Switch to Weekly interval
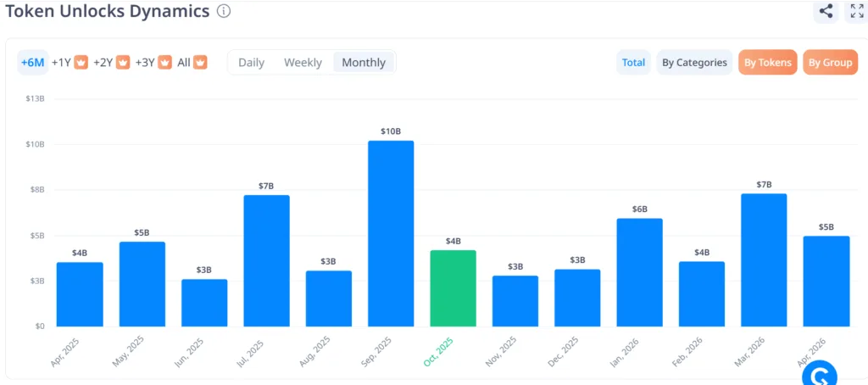The width and height of the screenshot is (868, 385). click(303, 62)
